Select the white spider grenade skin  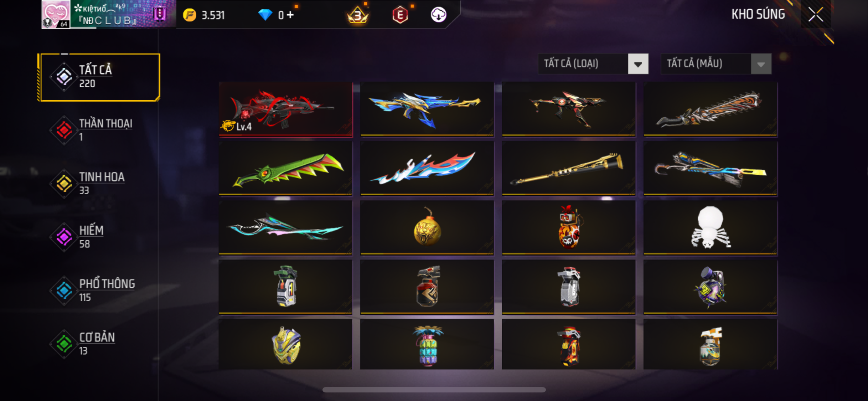tap(710, 227)
